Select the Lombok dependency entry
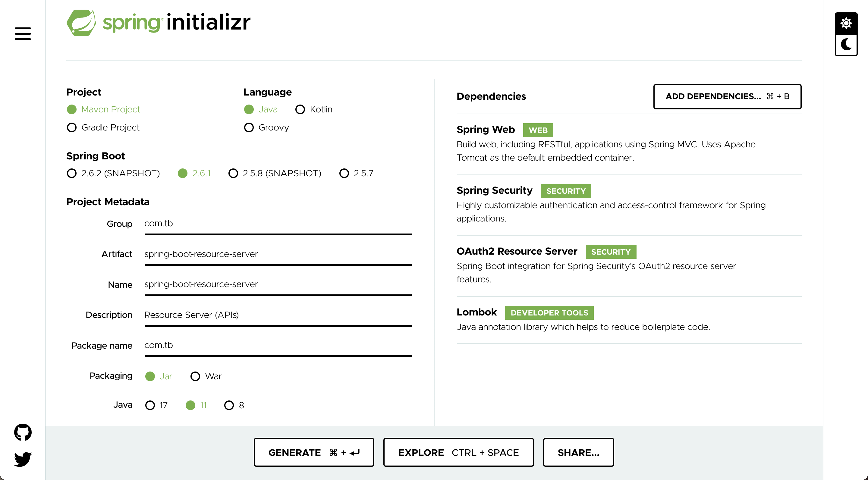This screenshot has width=868, height=480. pyautogui.click(x=629, y=319)
